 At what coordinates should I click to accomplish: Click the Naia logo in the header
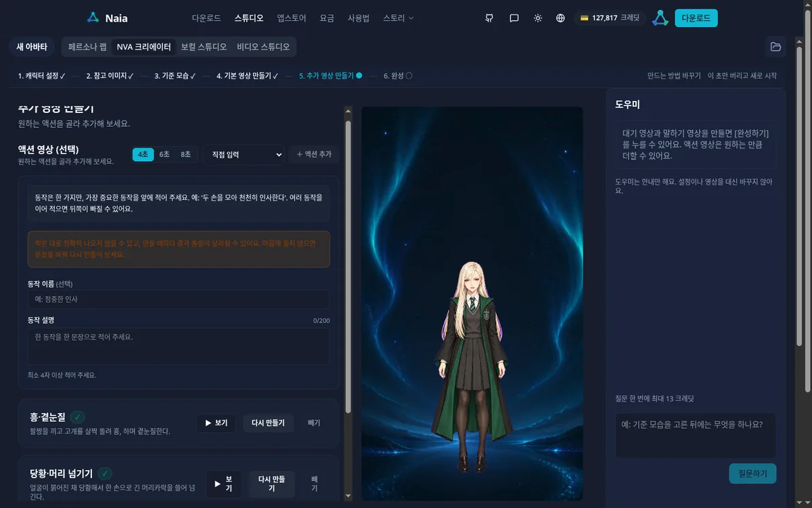point(108,18)
